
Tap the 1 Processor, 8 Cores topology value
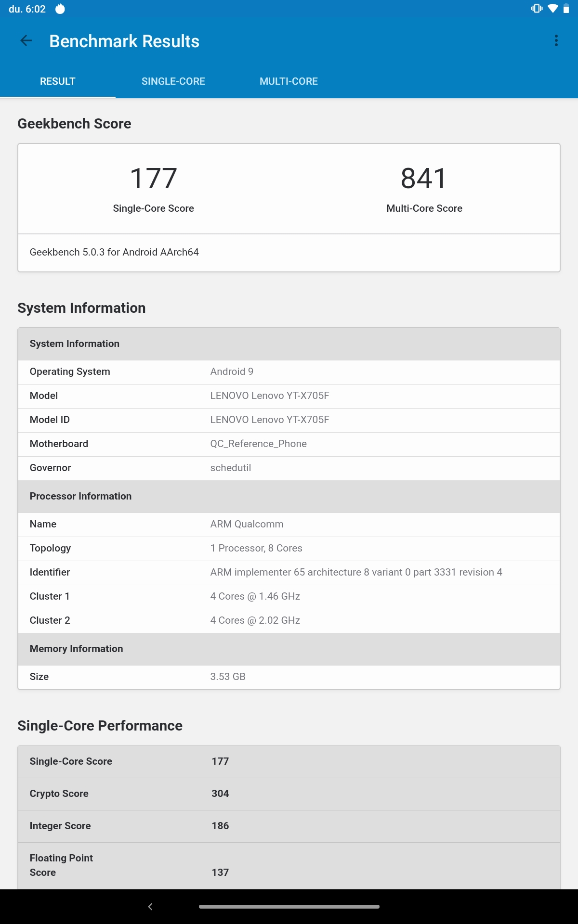256,548
